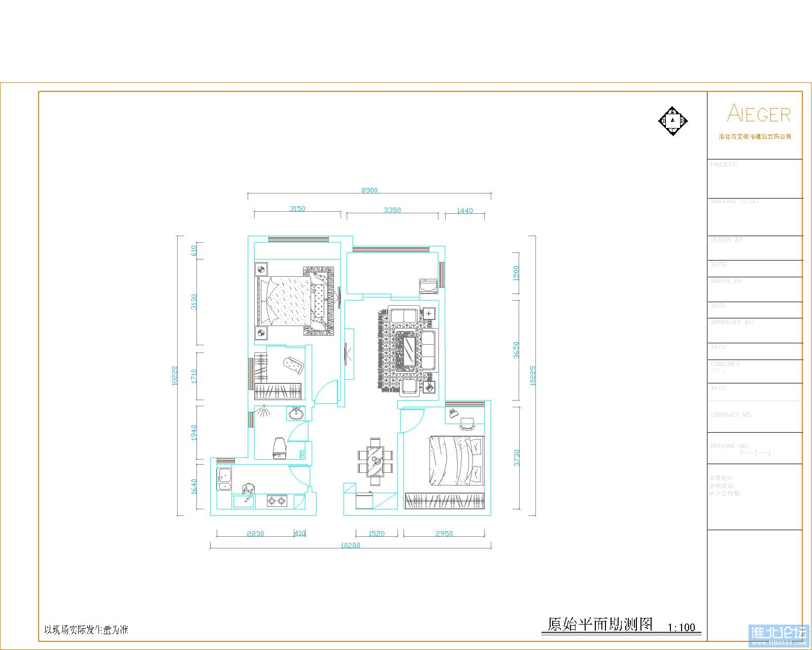The height and width of the screenshot is (650, 812).
Task: Click the 1710 dimension text
Action: tap(193, 377)
